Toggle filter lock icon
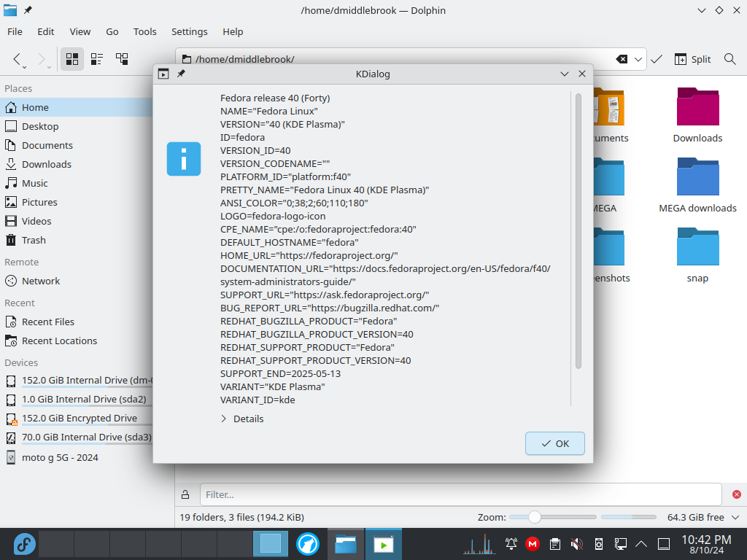The image size is (747, 560). pos(185,494)
